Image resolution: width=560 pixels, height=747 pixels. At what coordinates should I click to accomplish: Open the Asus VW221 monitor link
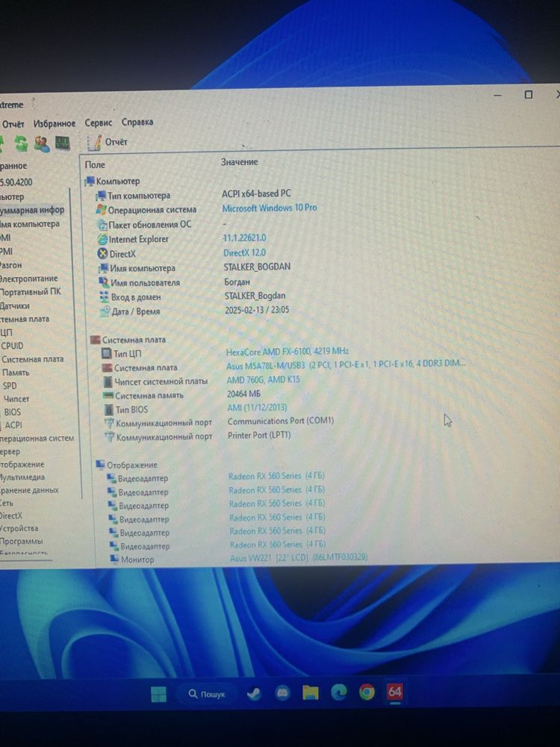click(x=299, y=557)
